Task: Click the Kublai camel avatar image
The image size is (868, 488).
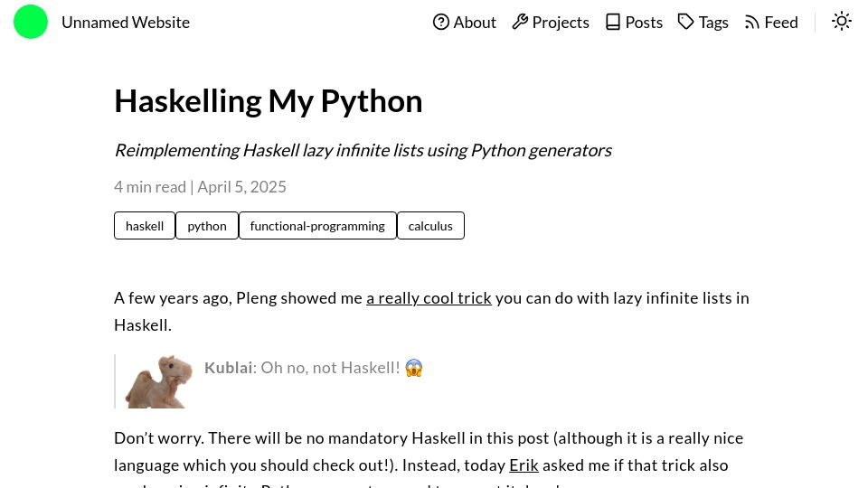Action: coord(159,381)
